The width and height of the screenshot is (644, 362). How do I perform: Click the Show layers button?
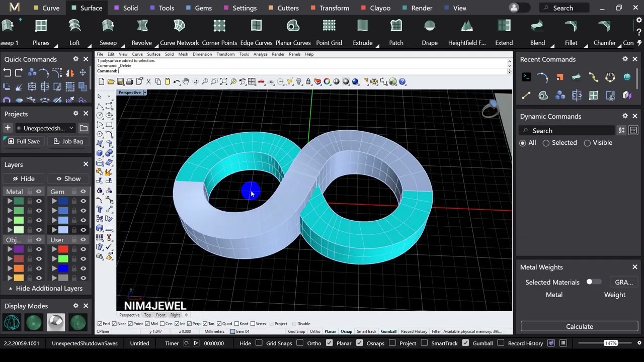pos(68,178)
